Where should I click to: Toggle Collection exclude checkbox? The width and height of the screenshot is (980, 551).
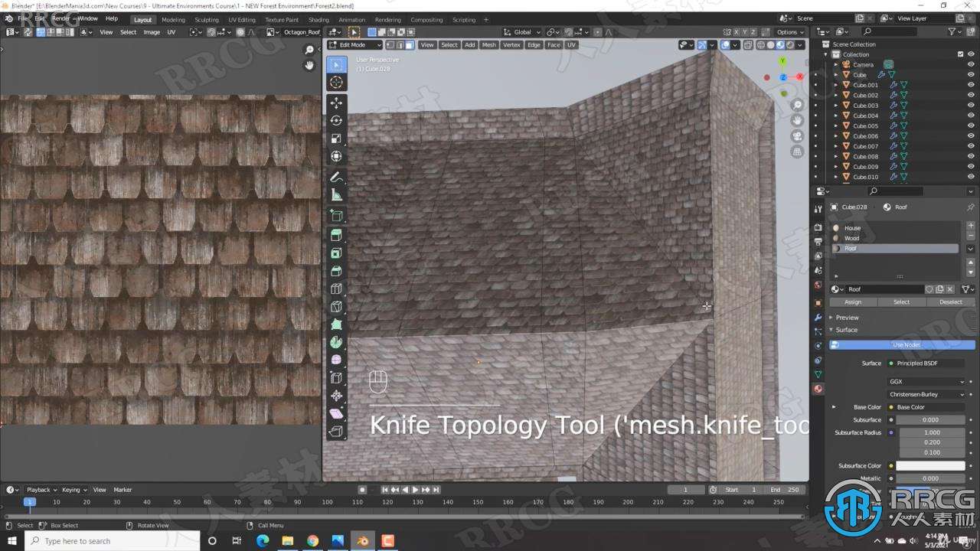(960, 54)
